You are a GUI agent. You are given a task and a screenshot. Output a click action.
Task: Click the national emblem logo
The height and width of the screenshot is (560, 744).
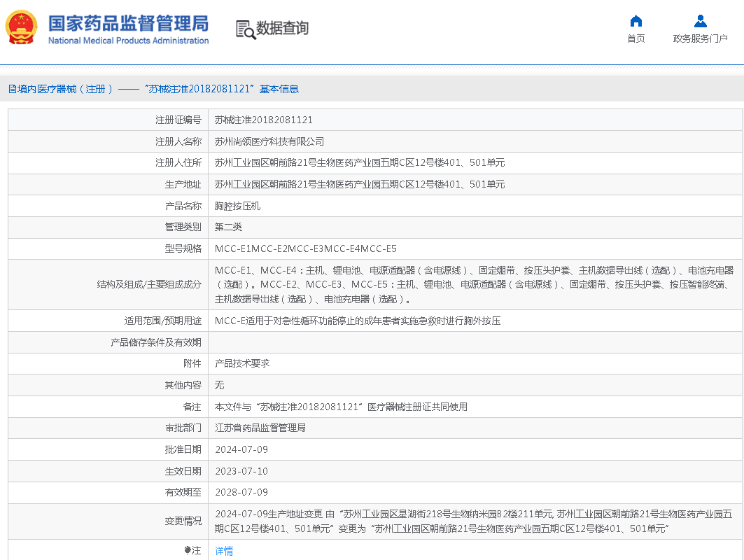pos(23,28)
